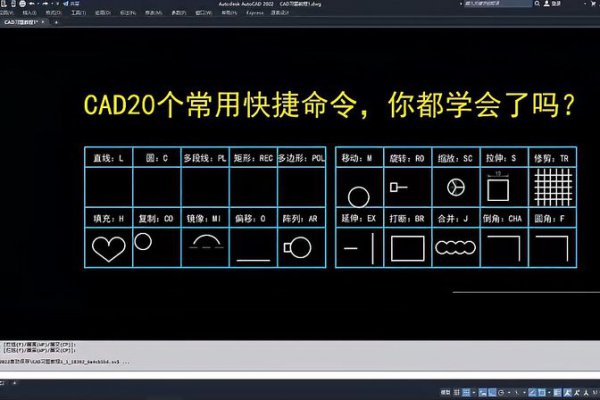Click the magnifier search icon

(537, 3)
